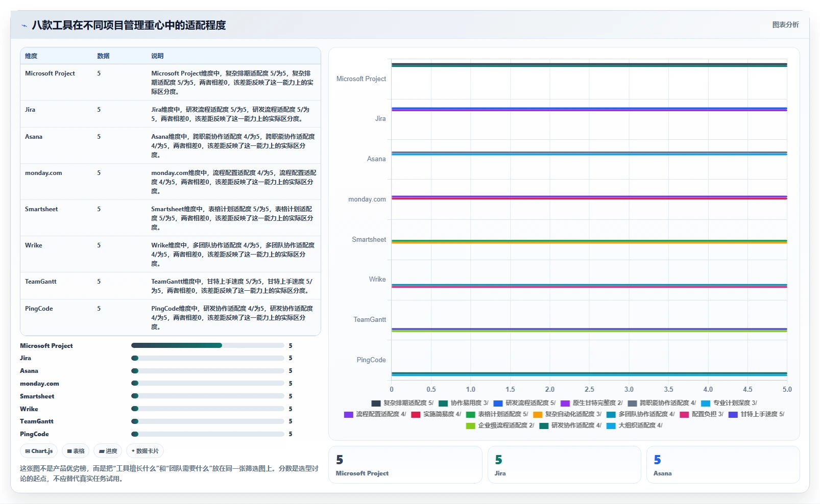Viewport: 820px width, 504px height.
Task: Open the 图表分析 link in the header
Action: click(785, 24)
